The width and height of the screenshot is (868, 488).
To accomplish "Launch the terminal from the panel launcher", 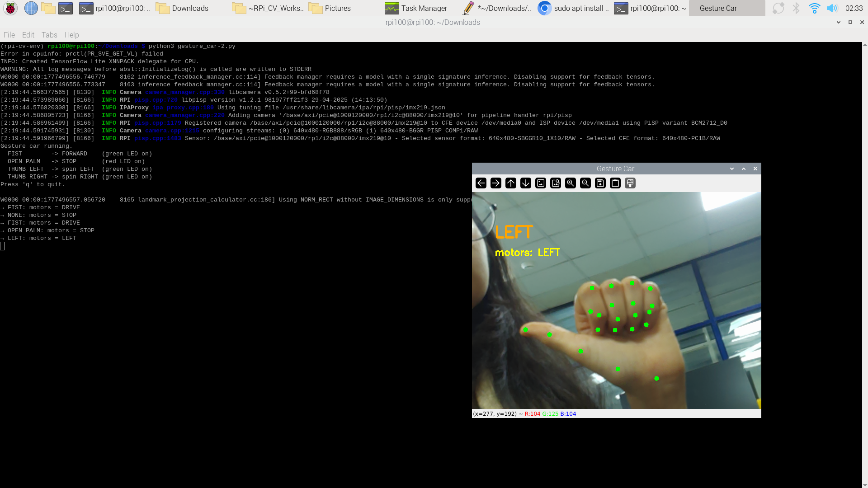I will click(66, 8).
